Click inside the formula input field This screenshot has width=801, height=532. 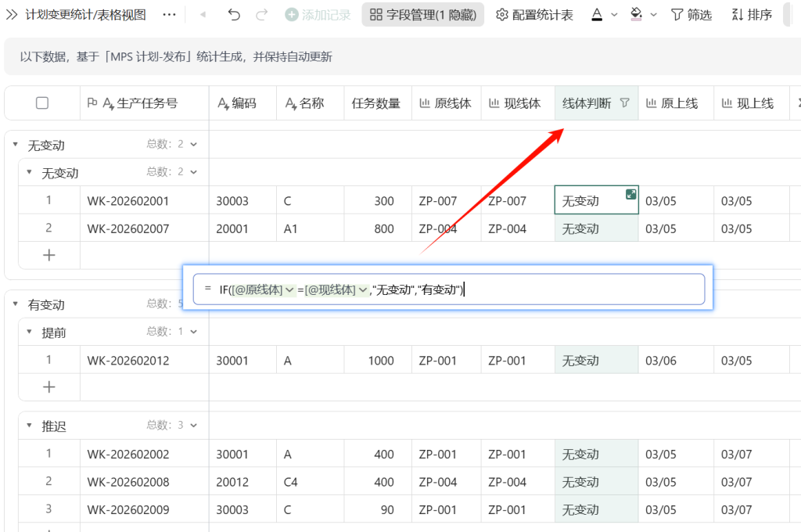[x=449, y=289]
